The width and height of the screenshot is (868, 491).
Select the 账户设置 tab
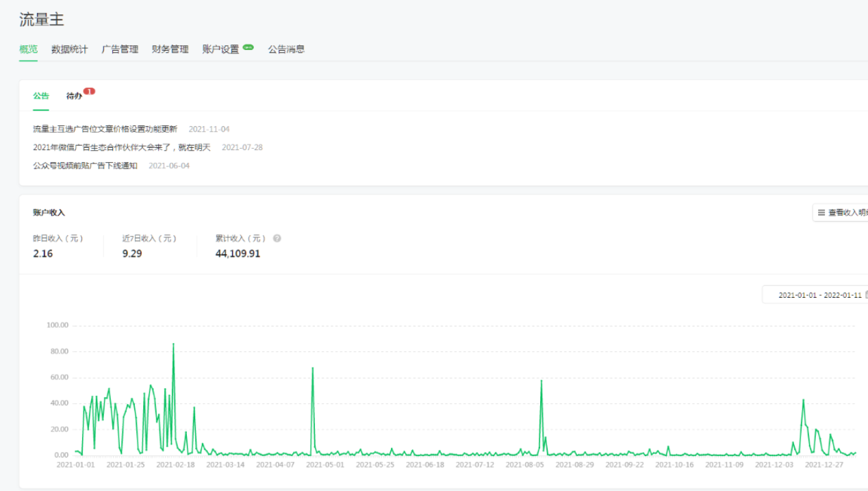pyautogui.click(x=220, y=49)
